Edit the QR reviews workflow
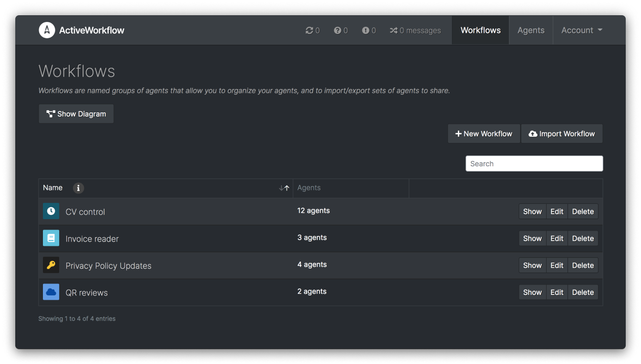This screenshot has height=364, width=641. [x=557, y=292]
